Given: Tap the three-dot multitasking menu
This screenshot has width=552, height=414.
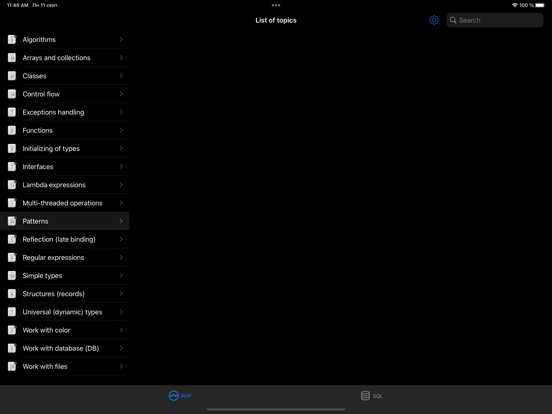Looking at the screenshot, I should tap(276, 5).
